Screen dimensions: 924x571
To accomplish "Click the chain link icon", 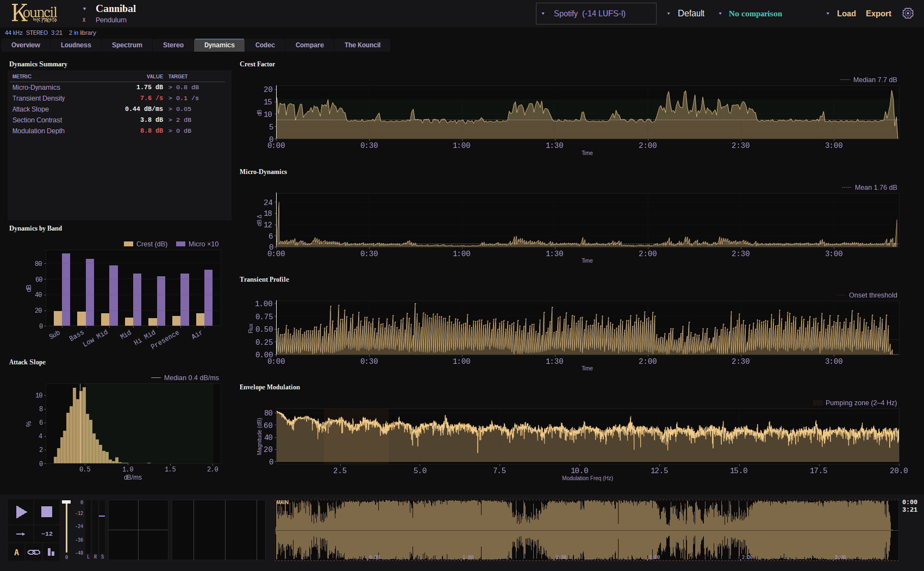I will click(x=34, y=553).
